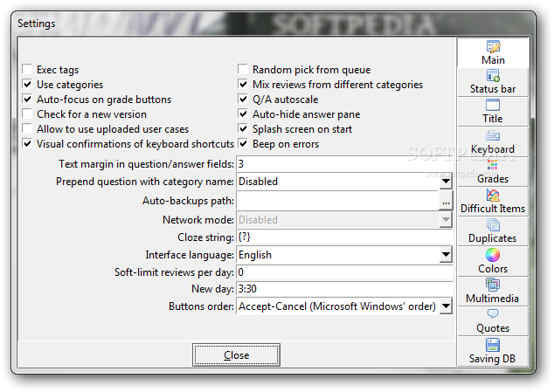Enable Check for a new version

click(27, 113)
